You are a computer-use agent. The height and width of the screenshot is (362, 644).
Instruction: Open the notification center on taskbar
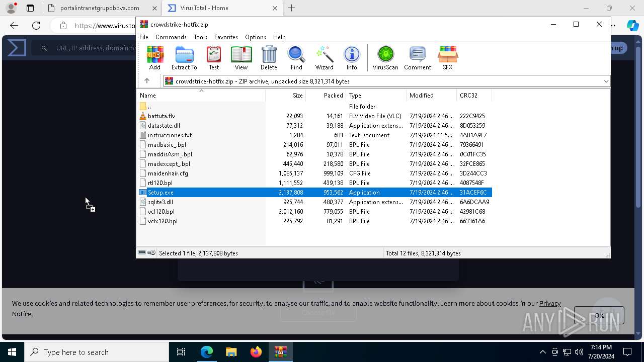[627, 352]
